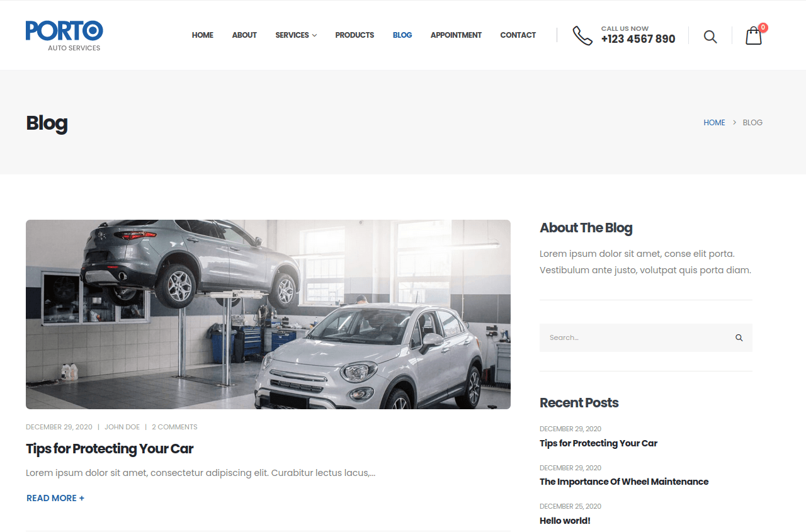Click the Read More + link
The image size is (806, 532).
click(55, 498)
